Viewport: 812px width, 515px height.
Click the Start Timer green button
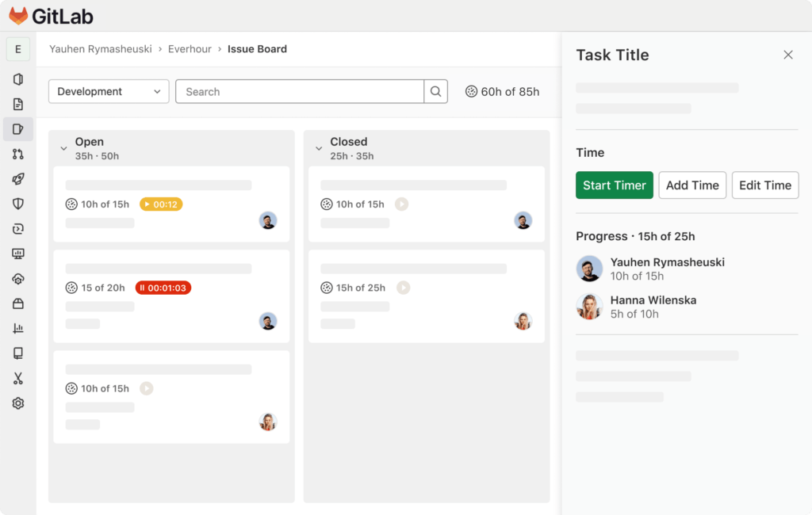tap(615, 185)
